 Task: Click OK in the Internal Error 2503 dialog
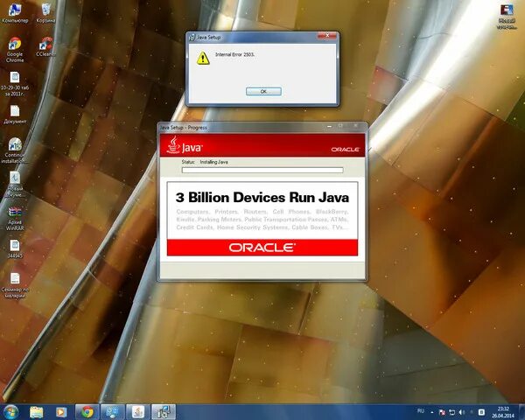(x=263, y=91)
